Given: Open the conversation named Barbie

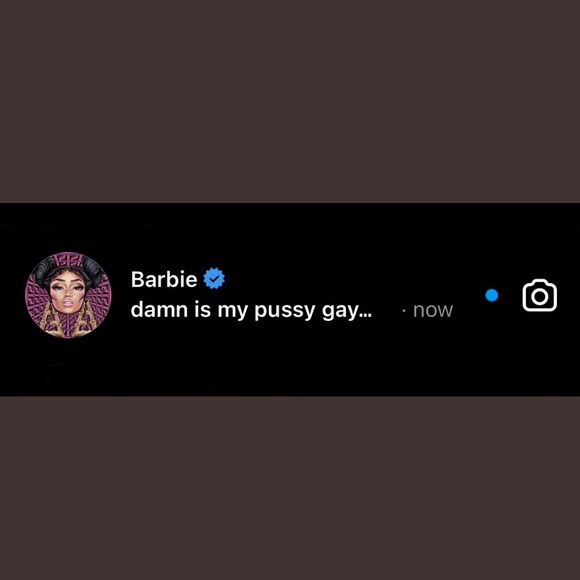Looking at the screenshot, I should coord(290,295).
